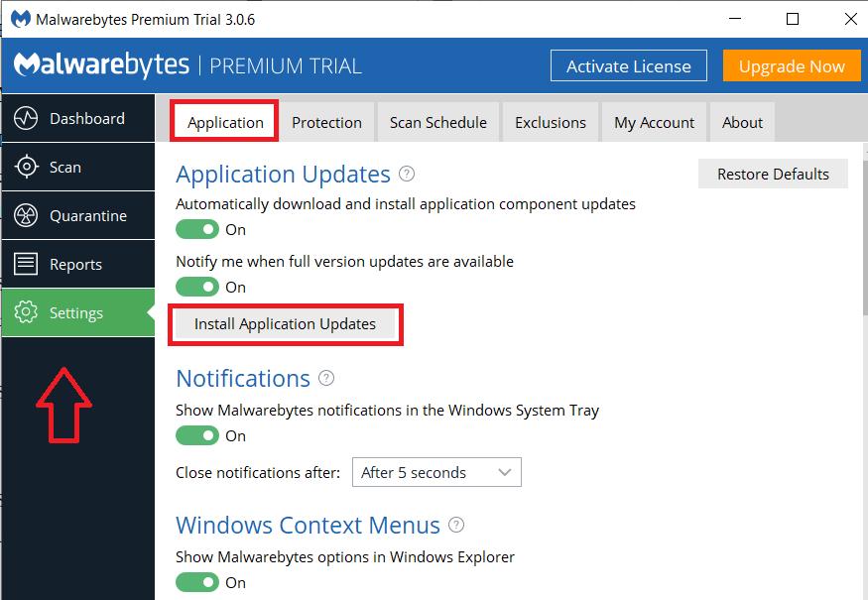Go to the My Account tab
Screen dimensions: 868x600
[654, 122]
